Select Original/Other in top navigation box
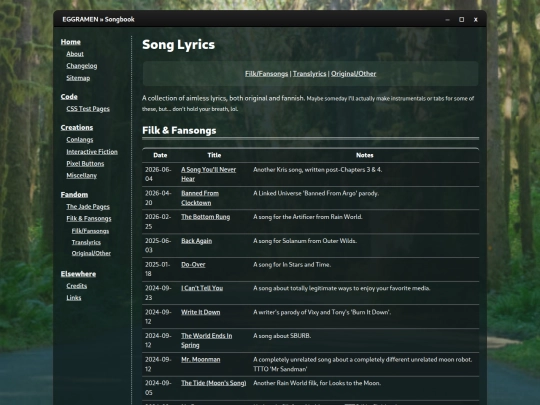Image resolution: width=540 pixels, height=405 pixels. tap(353, 74)
